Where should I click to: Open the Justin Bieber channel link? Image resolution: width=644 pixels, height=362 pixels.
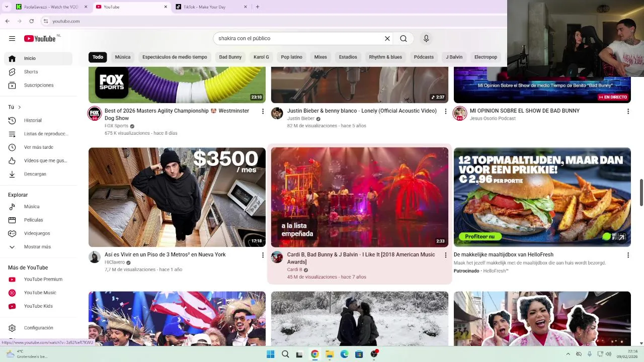(301, 119)
